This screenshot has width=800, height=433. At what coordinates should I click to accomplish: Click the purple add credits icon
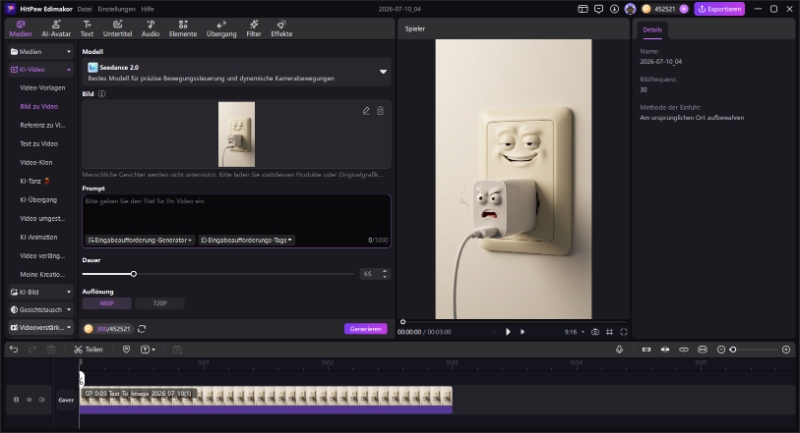(x=684, y=9)
